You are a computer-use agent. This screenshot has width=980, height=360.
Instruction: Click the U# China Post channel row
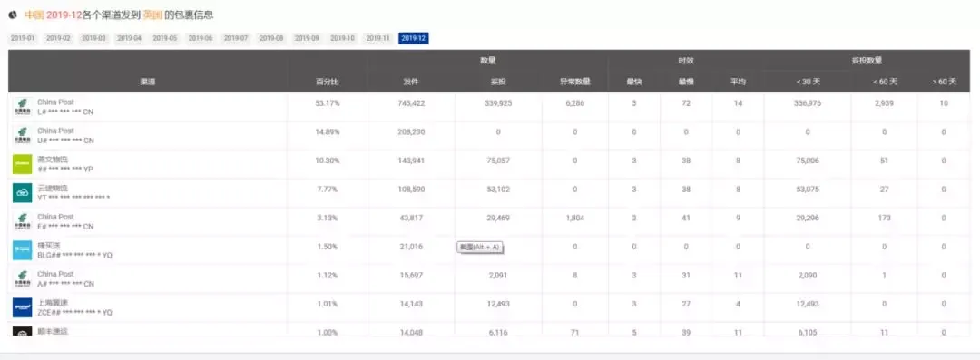point(490,136)
